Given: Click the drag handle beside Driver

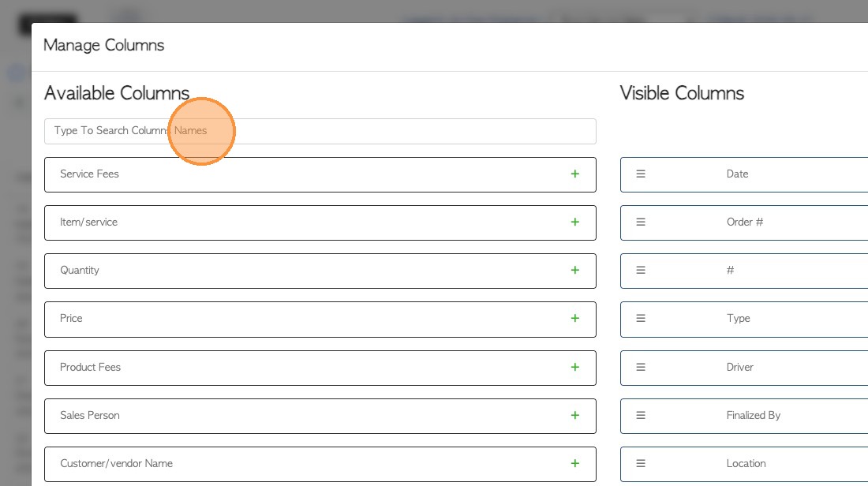Looking at the screenshot, I should (641, 368).
